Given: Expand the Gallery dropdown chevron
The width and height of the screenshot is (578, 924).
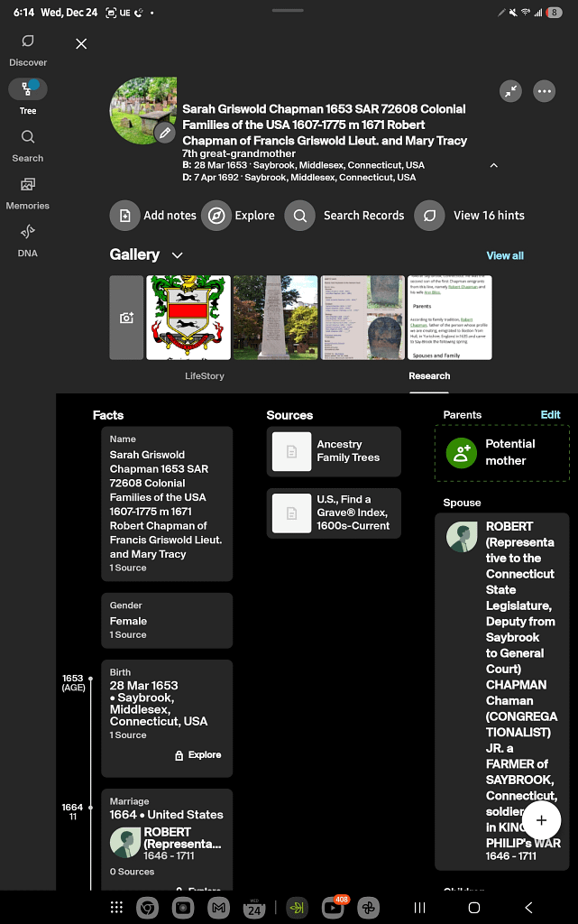Looking at the screenshot, I should (x=177, y=255).
